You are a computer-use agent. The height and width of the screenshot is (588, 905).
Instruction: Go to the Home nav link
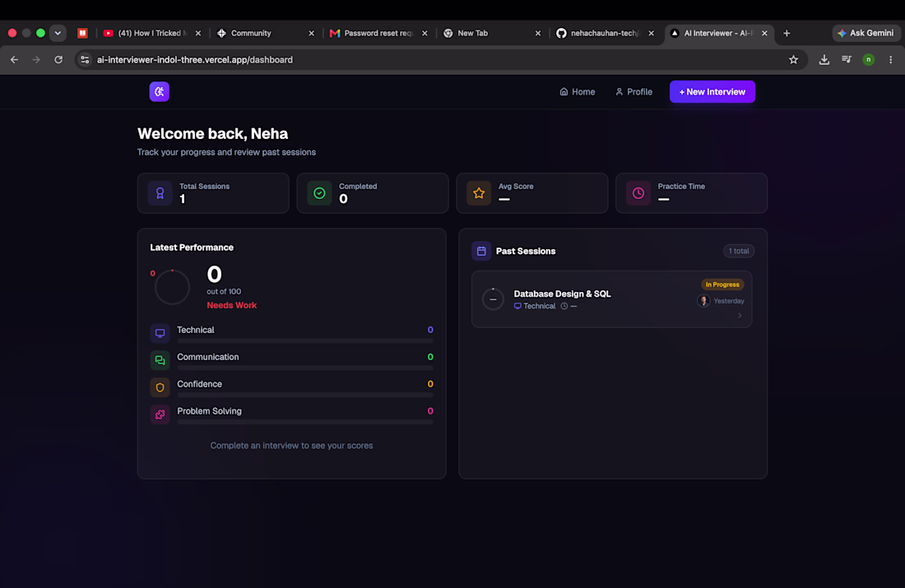click(x=578, y=92)
